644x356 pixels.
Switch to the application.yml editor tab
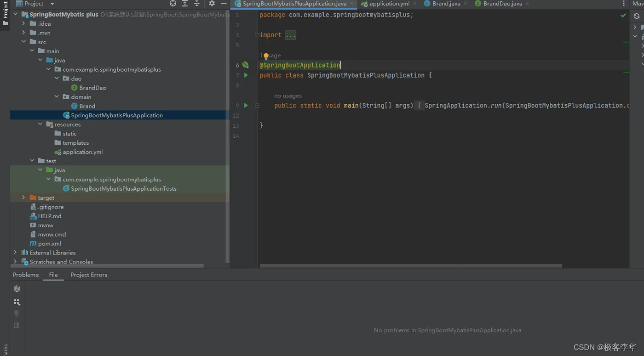point(389,4)
